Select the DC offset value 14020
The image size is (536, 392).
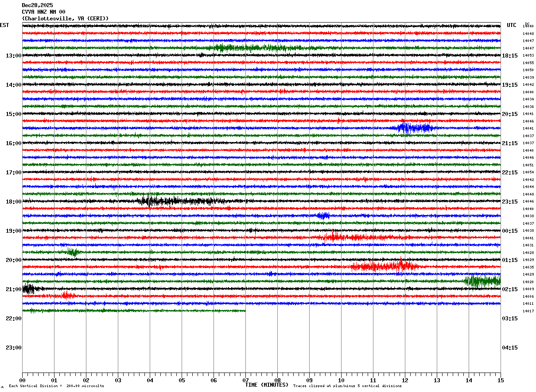[x=528, y=282]
